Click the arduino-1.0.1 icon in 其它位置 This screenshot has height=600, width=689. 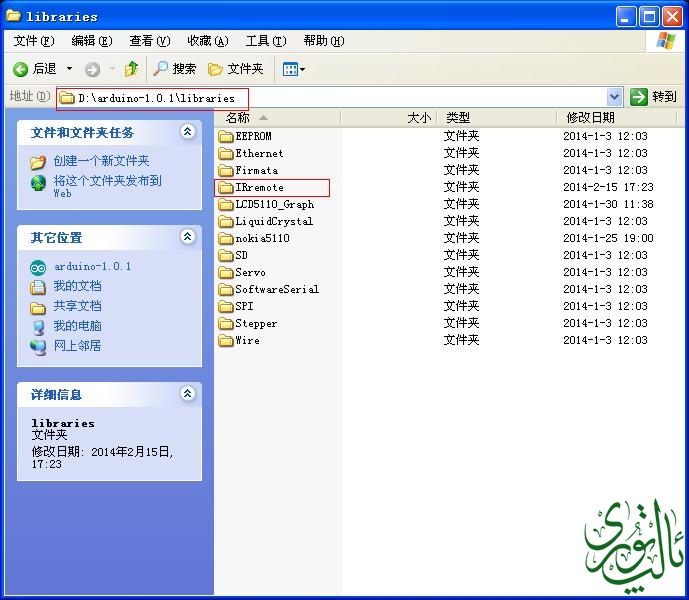[38, 267]
